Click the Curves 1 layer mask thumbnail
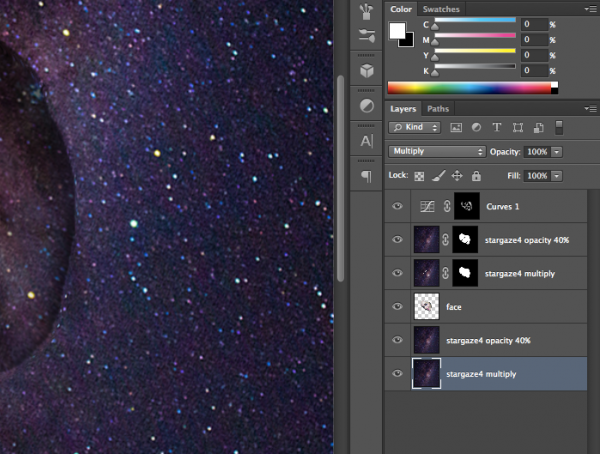This screenshot has width=600, height=454. [466, 207]
